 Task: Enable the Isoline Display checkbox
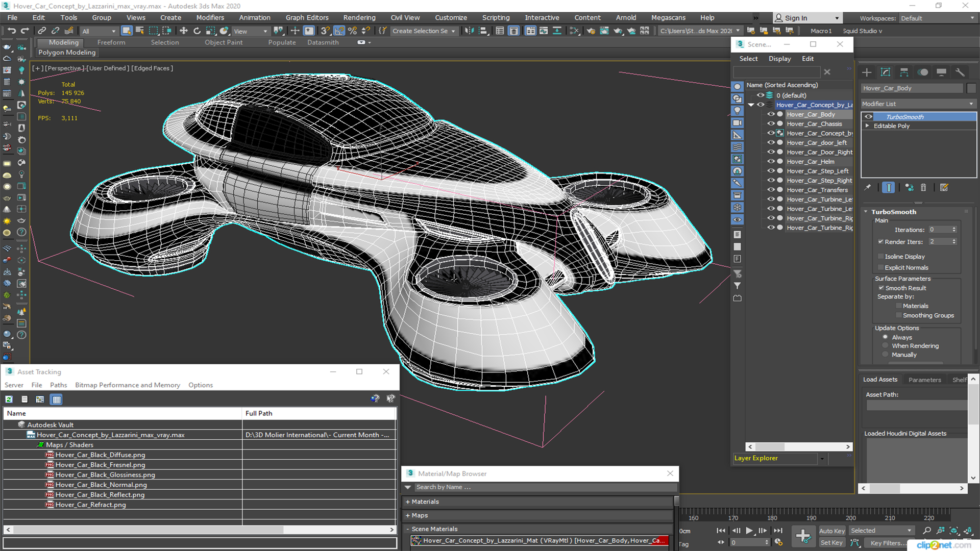[880, 257]
